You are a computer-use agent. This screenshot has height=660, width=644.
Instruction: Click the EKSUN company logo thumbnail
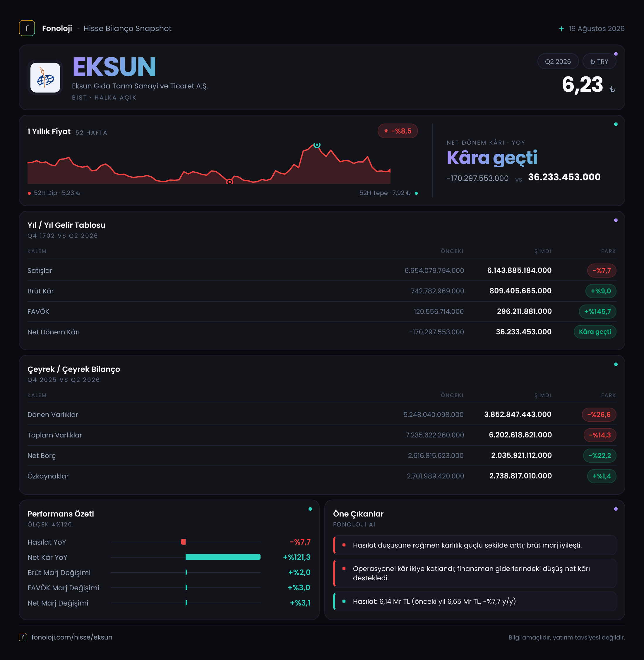coord(45,78)
